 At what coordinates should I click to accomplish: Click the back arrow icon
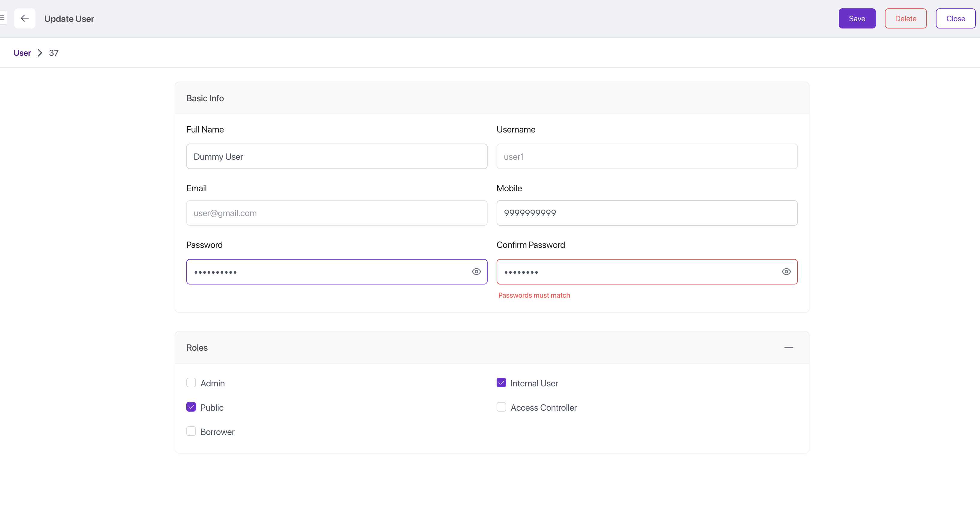pos(25,18)
